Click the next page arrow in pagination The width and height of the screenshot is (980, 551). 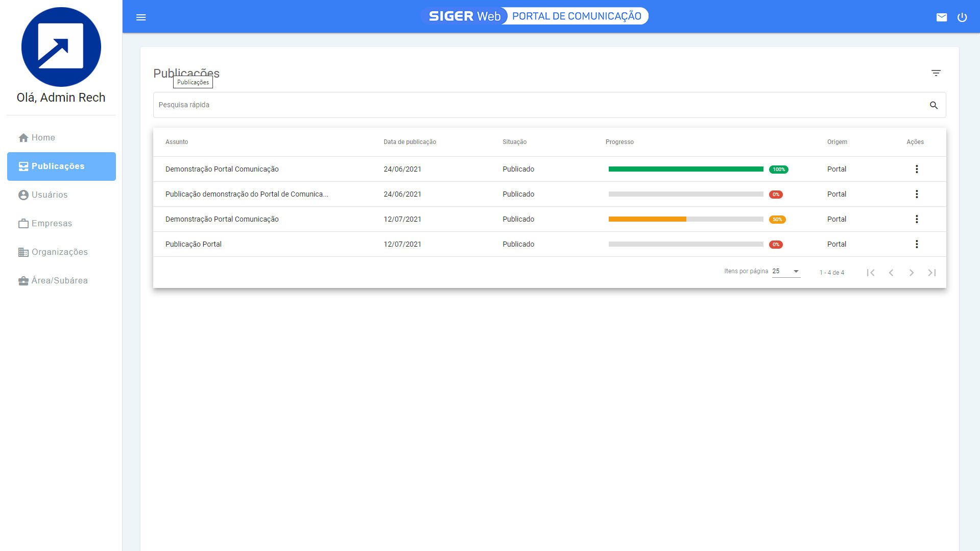[x=912, y=272]
